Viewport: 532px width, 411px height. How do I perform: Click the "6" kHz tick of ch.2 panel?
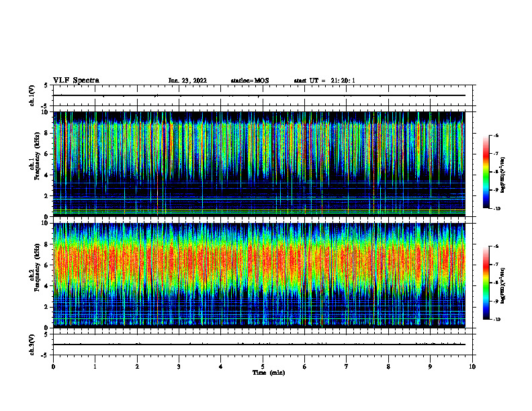[47, 265]
